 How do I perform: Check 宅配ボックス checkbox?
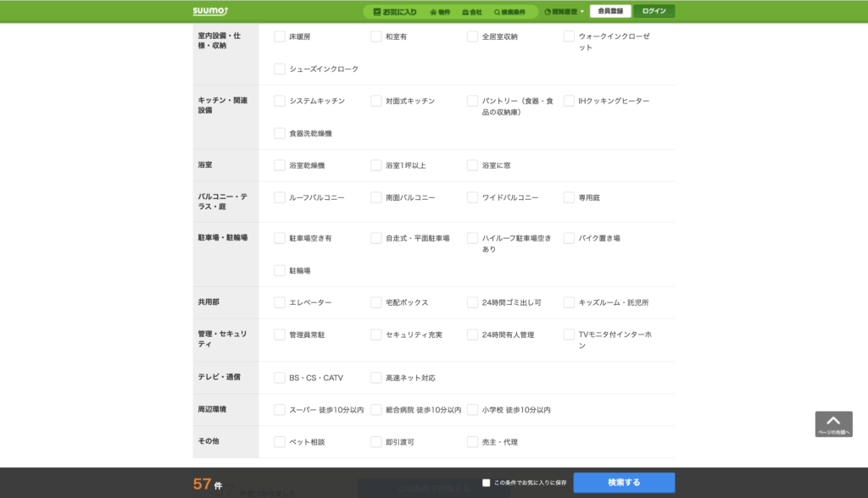[376, 302]
